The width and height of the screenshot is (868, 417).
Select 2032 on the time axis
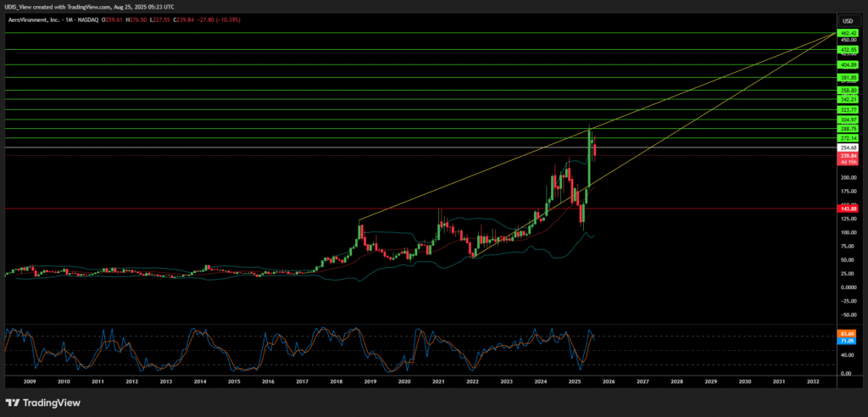813,382
